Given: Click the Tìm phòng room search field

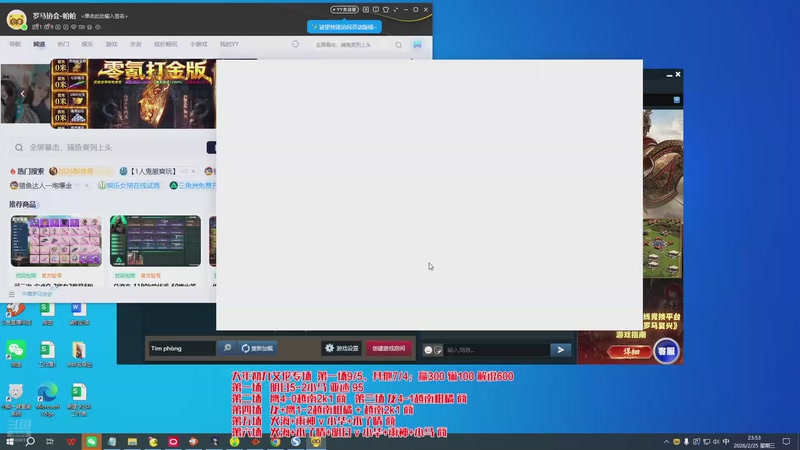Looking at the screenshot, I should click(x=182, y=348).
